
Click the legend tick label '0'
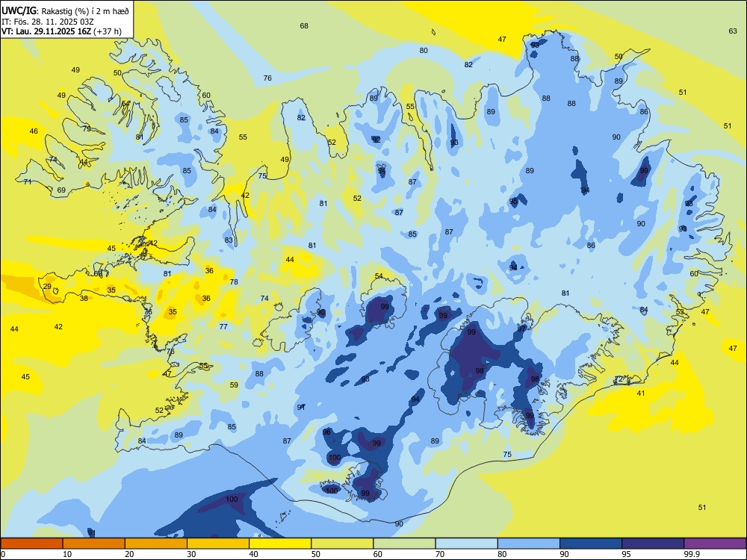(2, 554)
